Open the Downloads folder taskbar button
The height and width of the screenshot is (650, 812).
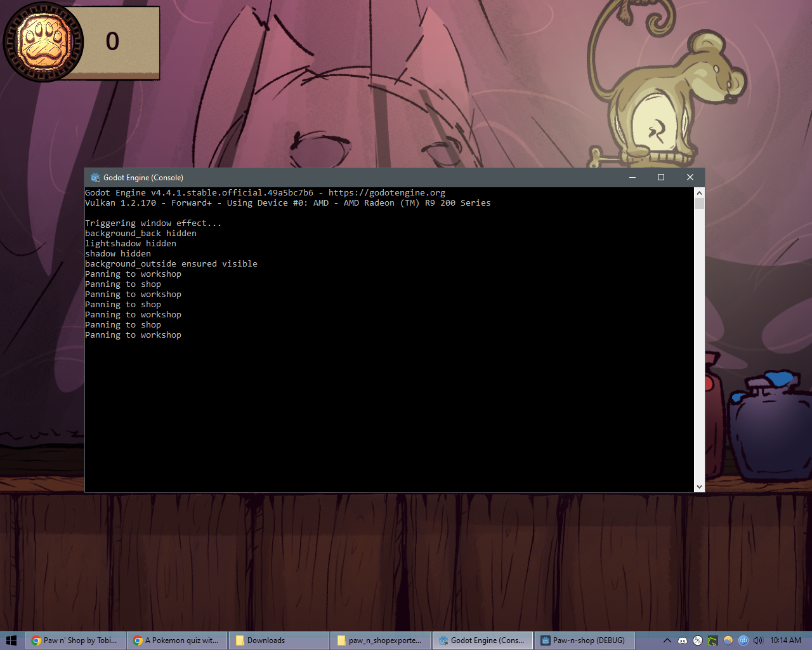(x=279, y=640)
